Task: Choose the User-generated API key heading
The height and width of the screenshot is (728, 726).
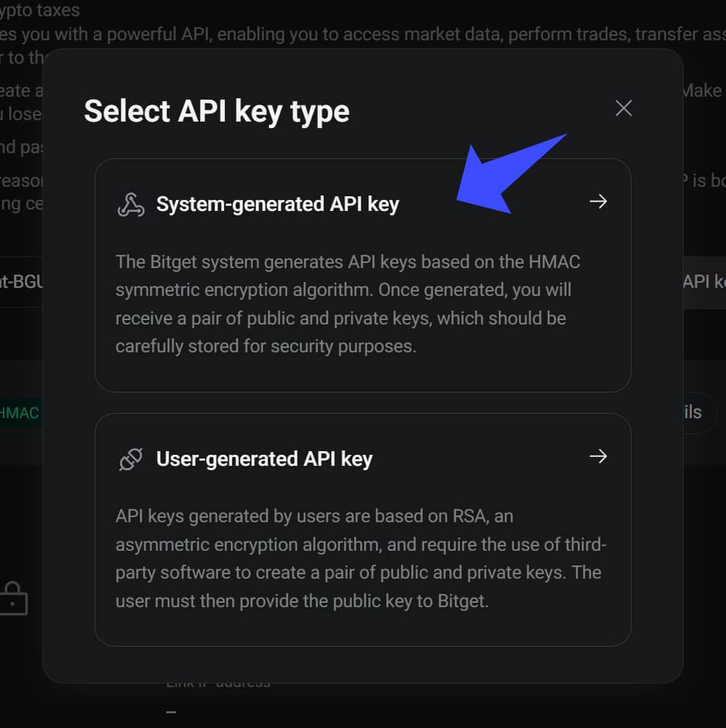Action: tap(264, 459)
